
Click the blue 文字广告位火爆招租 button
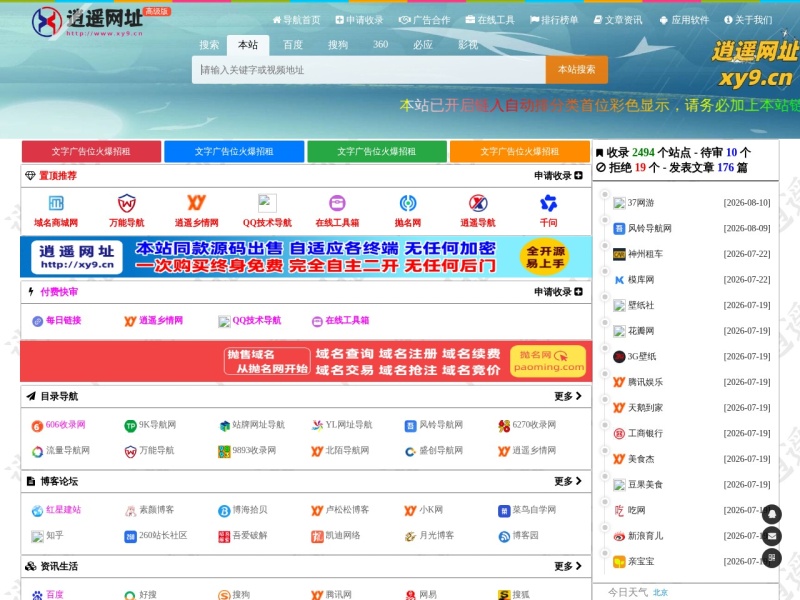click(234, 152)
